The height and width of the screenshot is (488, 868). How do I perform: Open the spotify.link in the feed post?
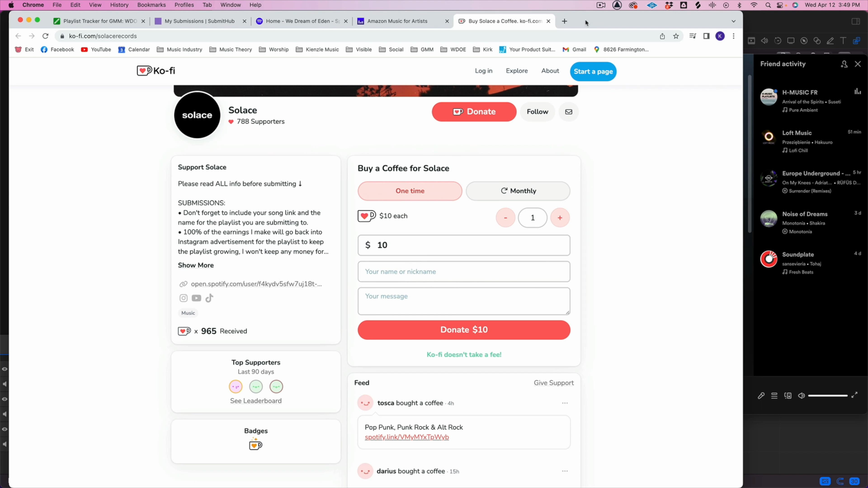406,437
